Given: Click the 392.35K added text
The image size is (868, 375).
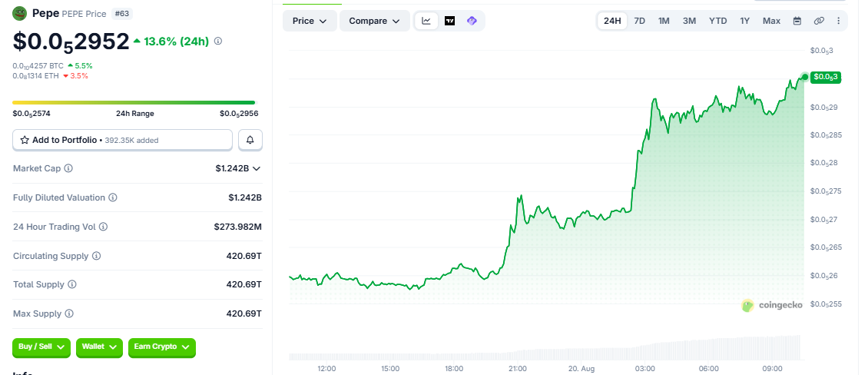Looking at the screenshot, I should tap(131, 141).
